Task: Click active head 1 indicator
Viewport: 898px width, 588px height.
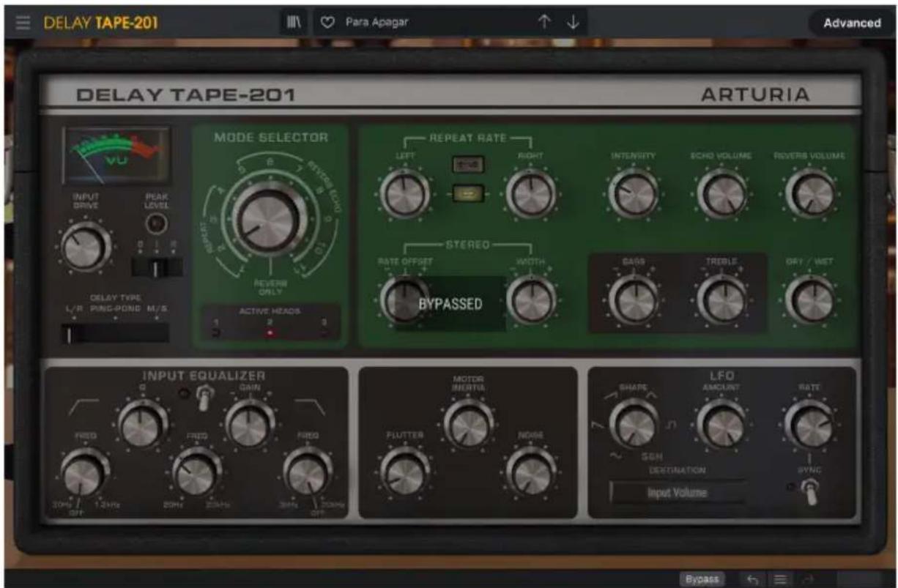Action: (216, 334)
